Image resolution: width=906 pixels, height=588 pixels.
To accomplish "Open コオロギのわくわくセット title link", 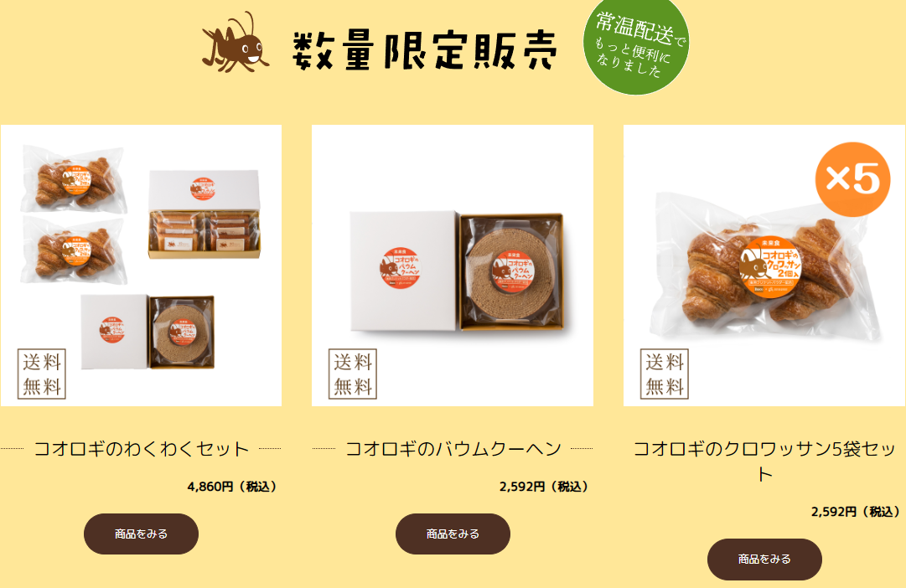I will 141,449.
